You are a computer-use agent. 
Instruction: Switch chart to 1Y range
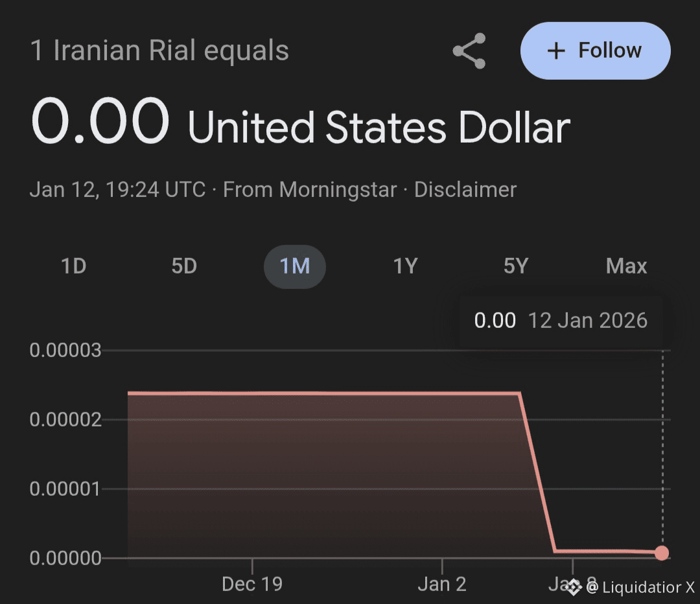[405, 266]
